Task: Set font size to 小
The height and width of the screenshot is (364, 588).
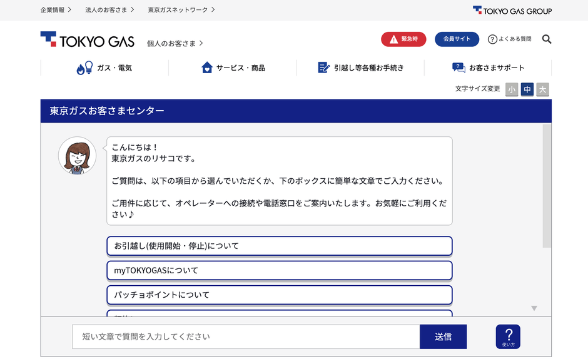Action: point(512,89)
